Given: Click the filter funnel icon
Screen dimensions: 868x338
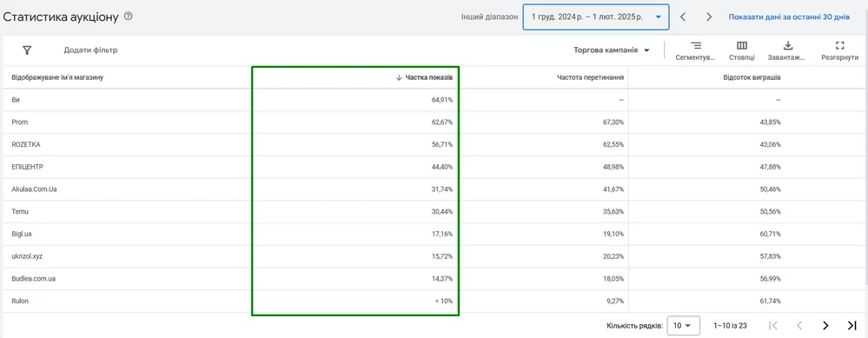Looking at the screenshot, I should tap(27, 50).
